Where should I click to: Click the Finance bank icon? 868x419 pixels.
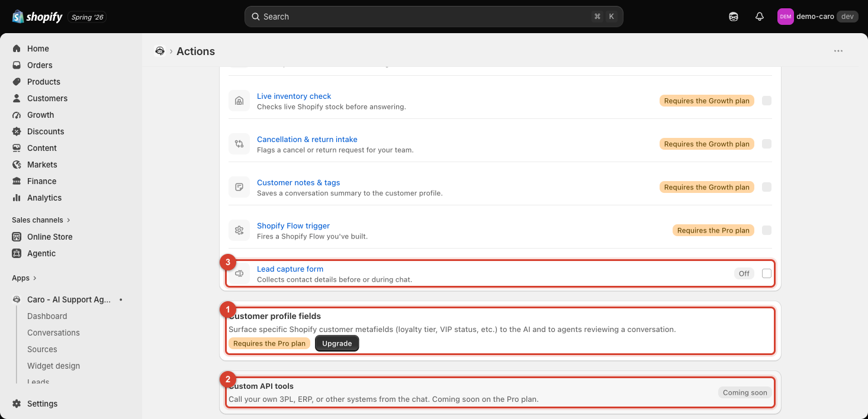pos(17,181)
